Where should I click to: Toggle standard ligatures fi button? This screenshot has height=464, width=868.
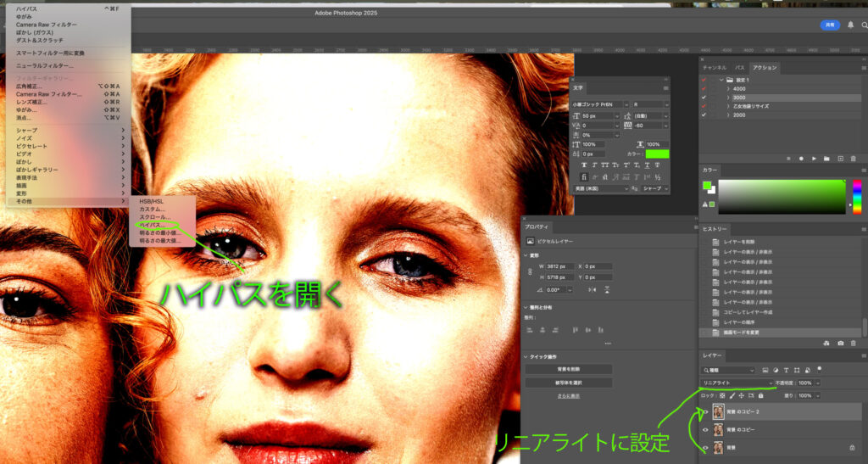tap(584, 177)
